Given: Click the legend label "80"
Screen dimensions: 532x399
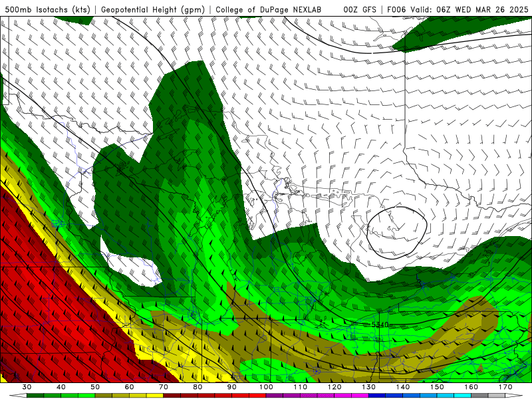Looking at the screenshot, I should (198, 387).
